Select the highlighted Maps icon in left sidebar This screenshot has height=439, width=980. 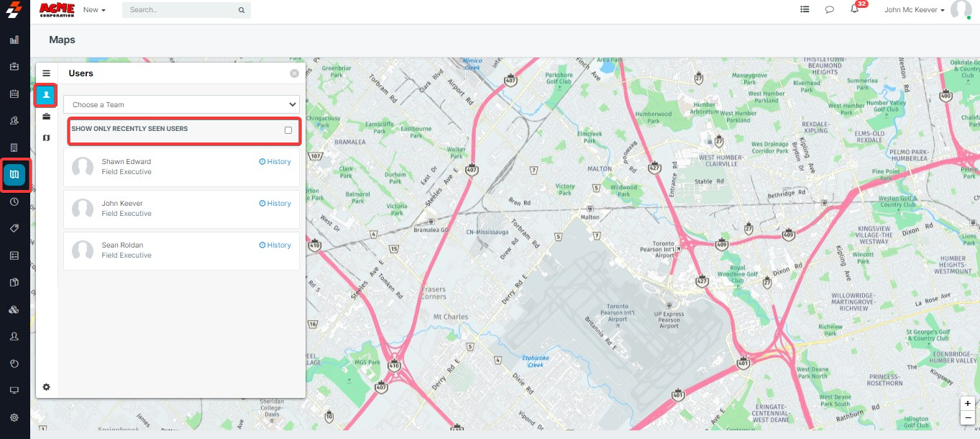[14, 174]
